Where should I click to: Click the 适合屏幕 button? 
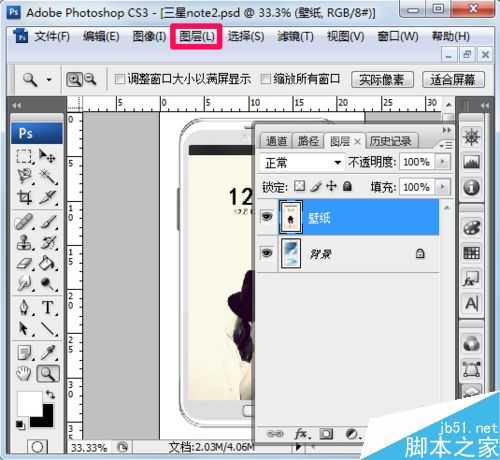point(453,80)
